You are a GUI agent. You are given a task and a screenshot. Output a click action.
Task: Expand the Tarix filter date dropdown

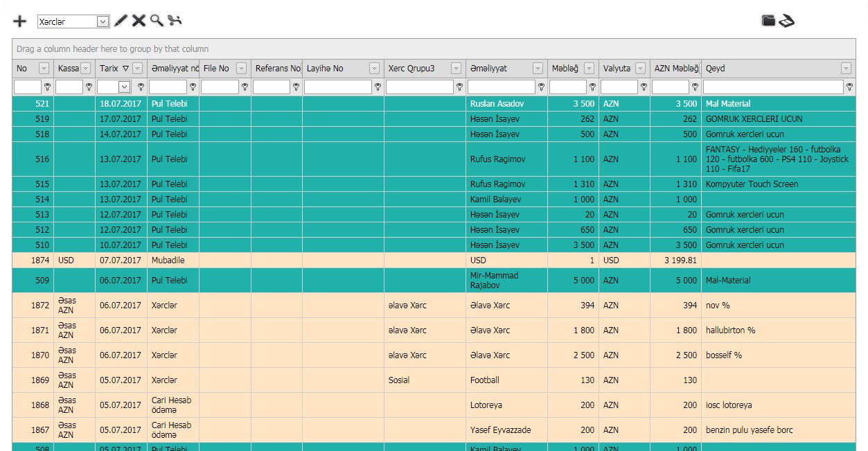[x=125, y=87]
